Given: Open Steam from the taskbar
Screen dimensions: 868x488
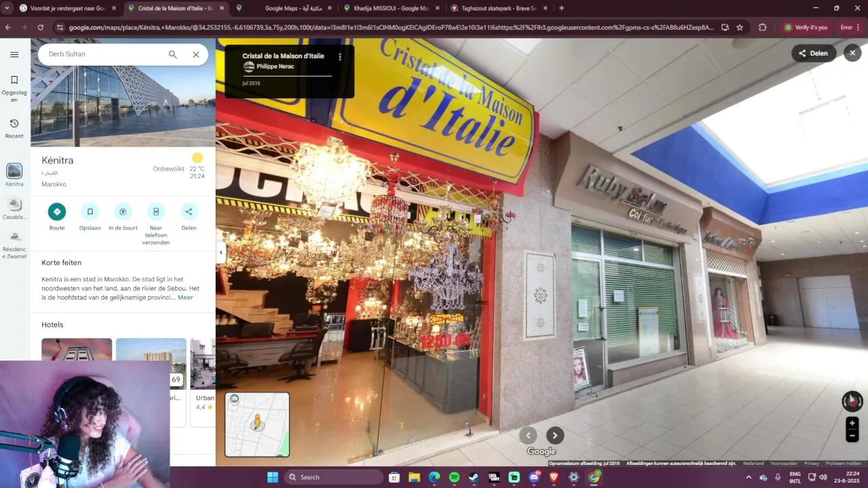Looking at the screenshot, I should point(474,477).
